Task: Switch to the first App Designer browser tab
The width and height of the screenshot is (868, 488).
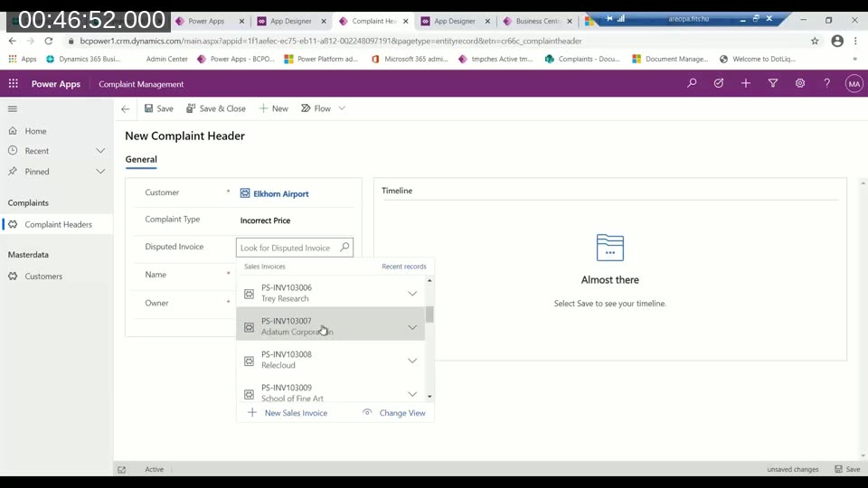Action: point(292,21)
